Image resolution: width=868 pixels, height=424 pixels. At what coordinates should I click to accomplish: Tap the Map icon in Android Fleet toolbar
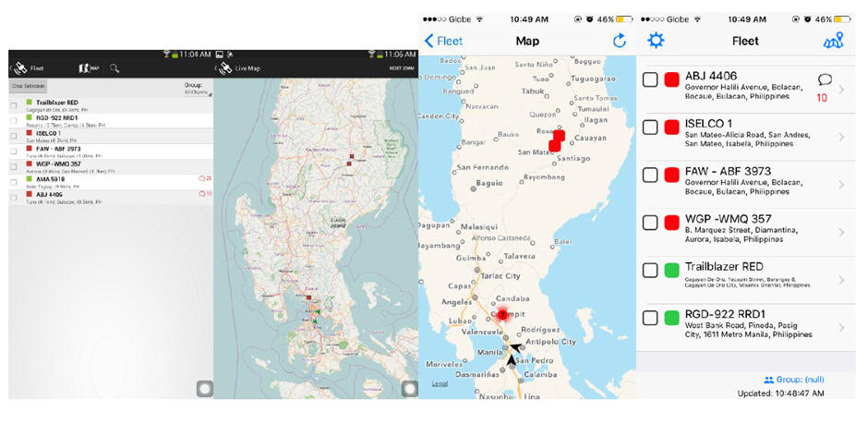point(89,68)
